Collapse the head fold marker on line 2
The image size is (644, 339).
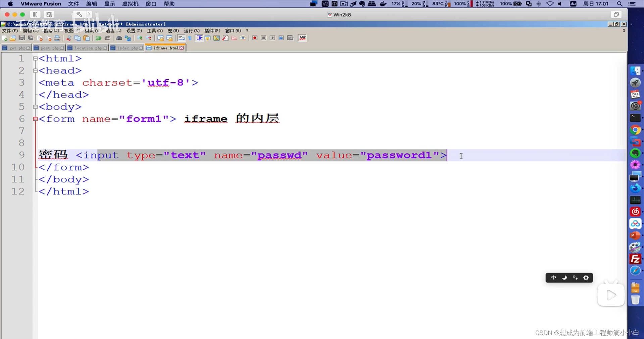(35, 71)
